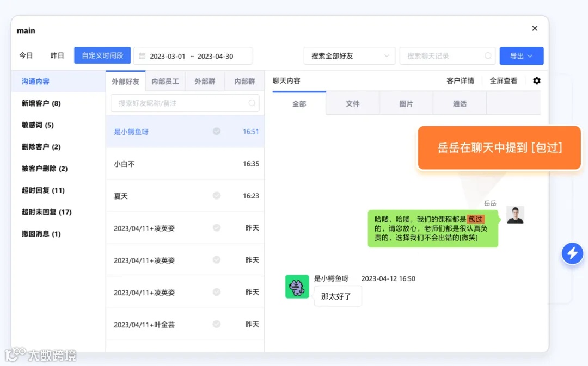Expand the 搜索全部好友 dropdown

(x=350, y=56)
